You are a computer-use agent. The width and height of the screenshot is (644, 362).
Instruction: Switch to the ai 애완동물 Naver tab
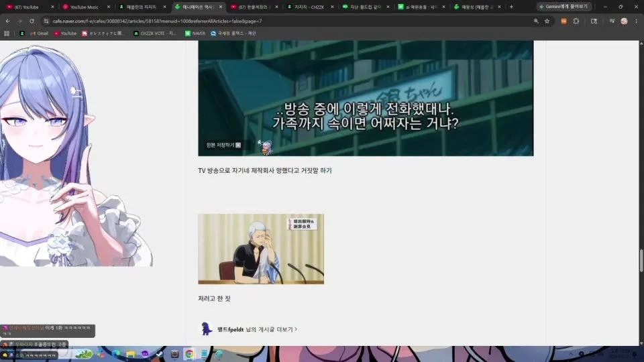[x=422, y=7]
